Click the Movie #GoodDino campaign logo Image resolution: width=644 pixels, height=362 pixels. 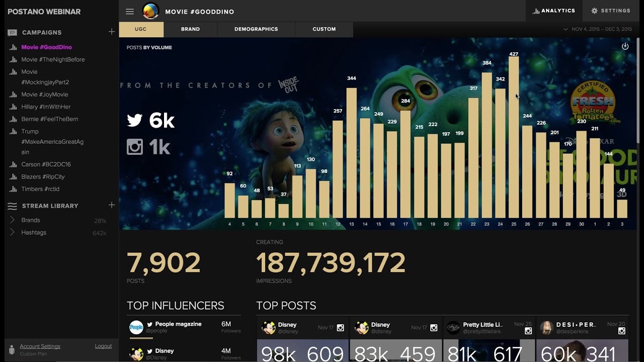tap(150, 11)
